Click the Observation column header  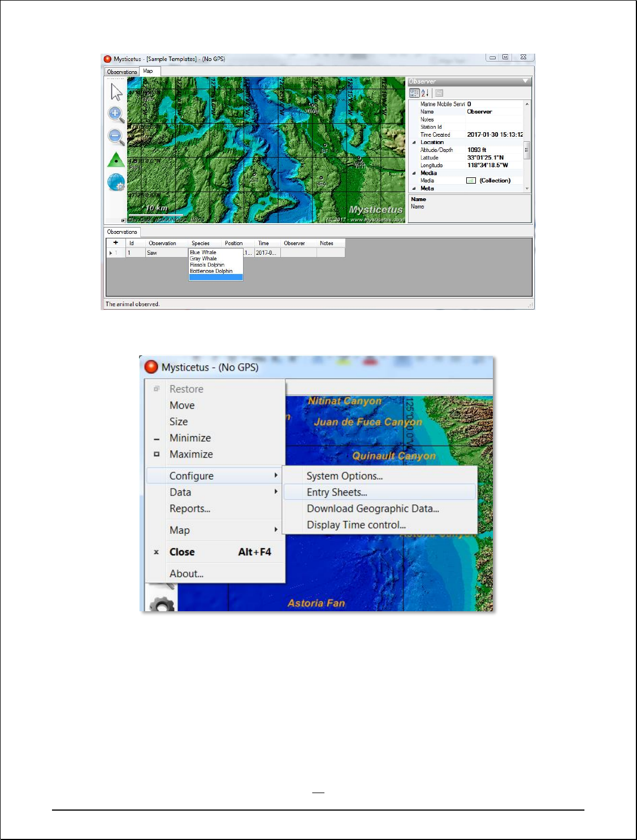tap(166, 243)
